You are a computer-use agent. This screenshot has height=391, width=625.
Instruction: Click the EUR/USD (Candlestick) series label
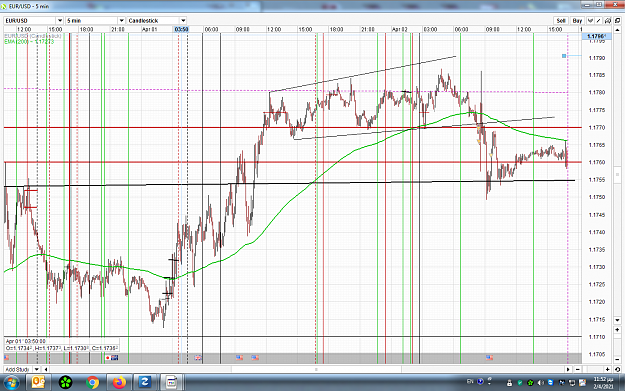pos(33,36)
